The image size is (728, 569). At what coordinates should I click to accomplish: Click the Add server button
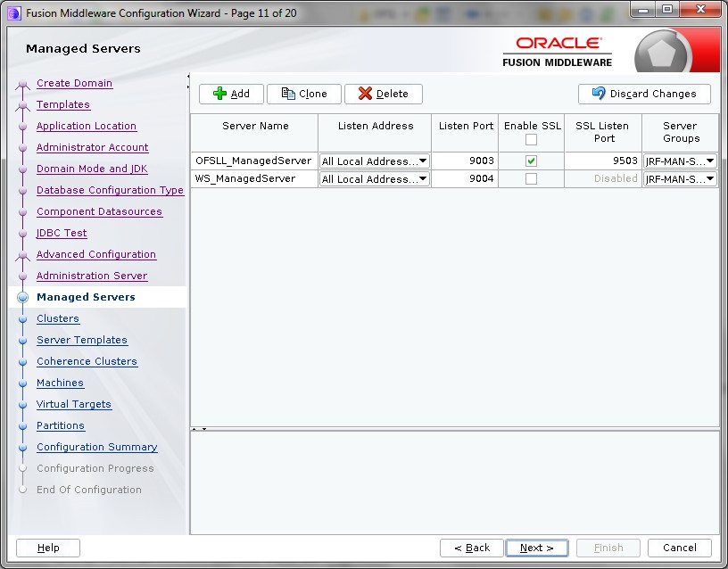coord(231,94)
